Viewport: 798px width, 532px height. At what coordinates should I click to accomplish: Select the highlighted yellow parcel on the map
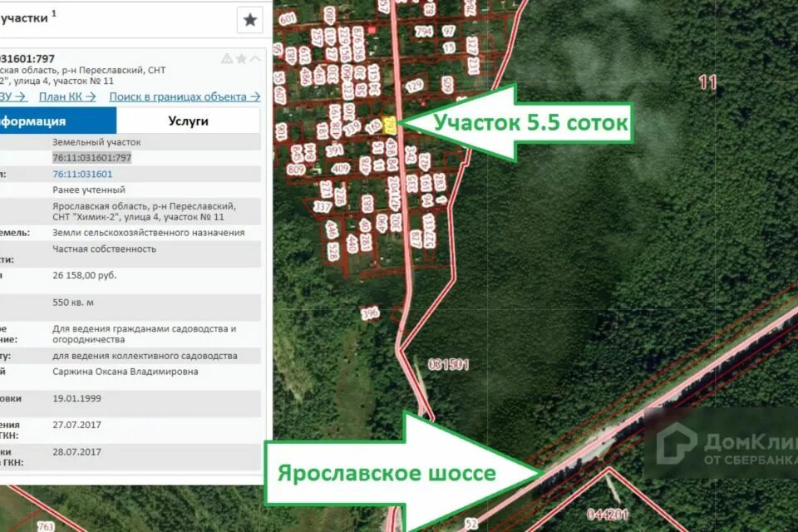point(389,125)
